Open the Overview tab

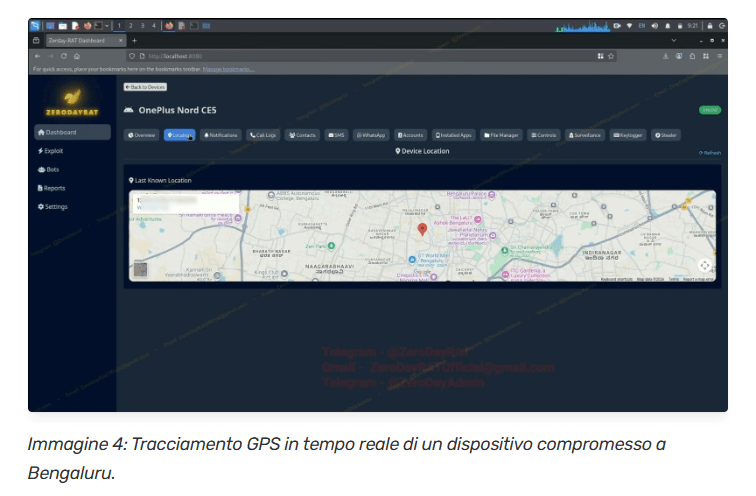[142, 134]
